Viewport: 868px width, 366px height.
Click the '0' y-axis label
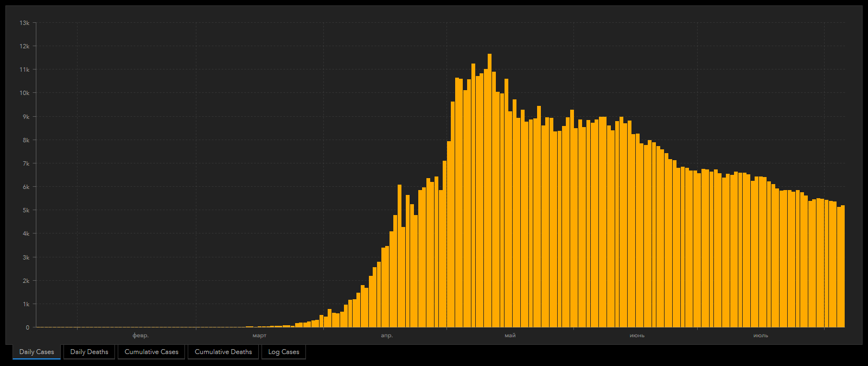[28, 327]
